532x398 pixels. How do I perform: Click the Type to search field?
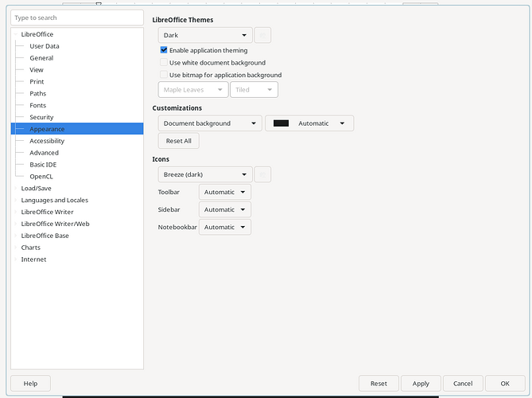(x=77, y=18)
